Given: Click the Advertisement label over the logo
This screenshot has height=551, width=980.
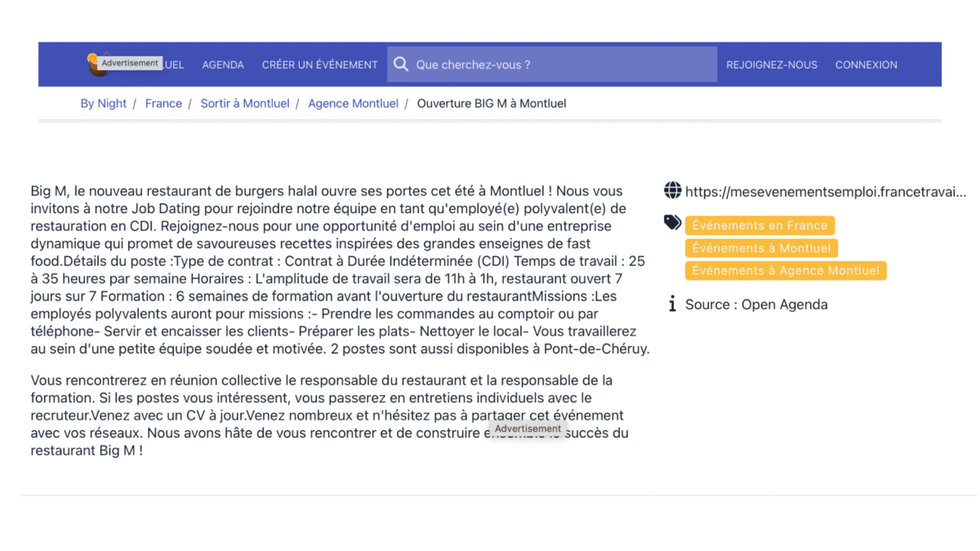Looking at the screenshot, I should click(x=130, y=63).
